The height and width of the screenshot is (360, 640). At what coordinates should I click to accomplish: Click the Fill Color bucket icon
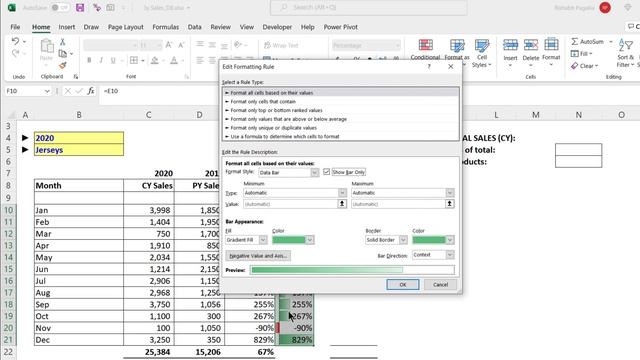coord(155,60)
